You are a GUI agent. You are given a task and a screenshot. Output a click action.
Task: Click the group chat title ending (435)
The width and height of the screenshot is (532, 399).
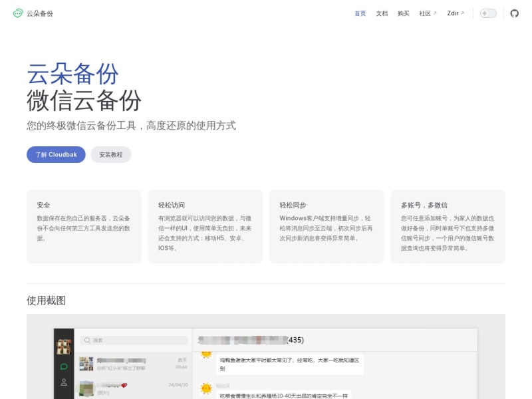[x=251, y=340]
